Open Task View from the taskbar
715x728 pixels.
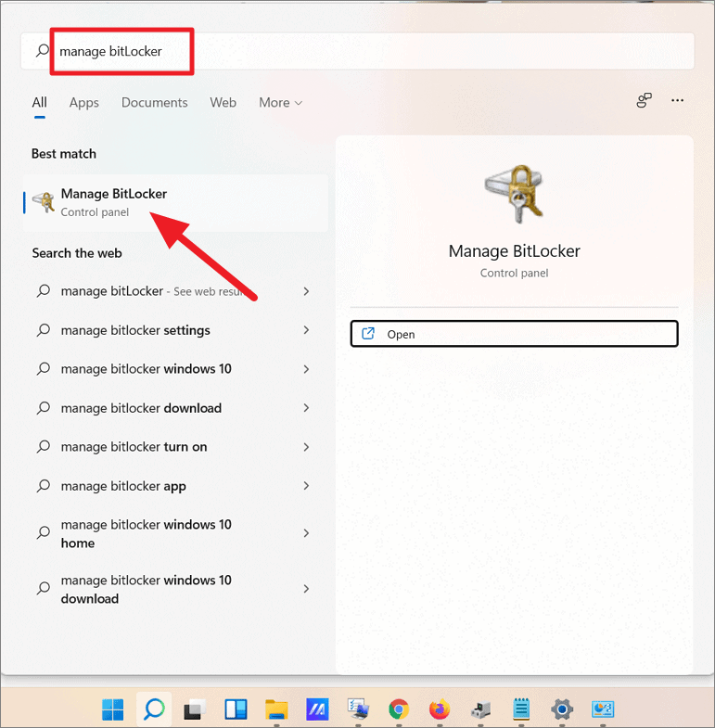tap(195, 709)
